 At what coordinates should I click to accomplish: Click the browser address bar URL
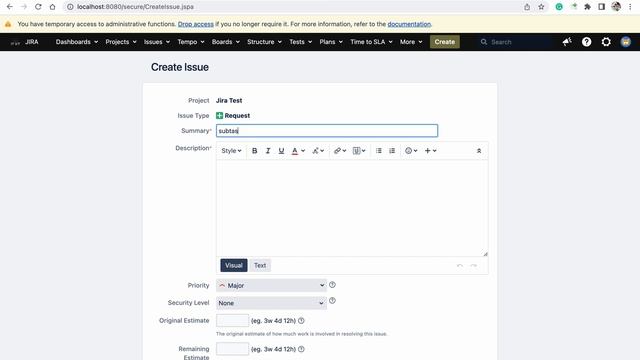tap(135, 7)
